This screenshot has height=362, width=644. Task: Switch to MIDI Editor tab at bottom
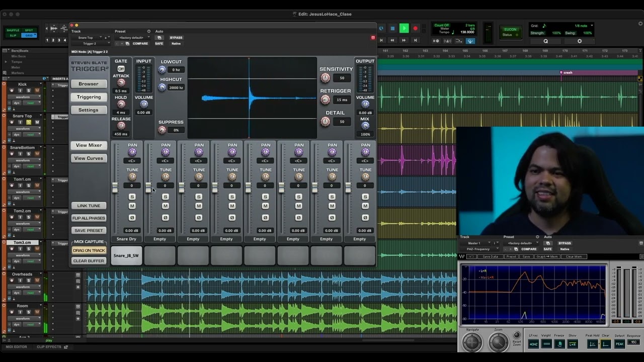(x=17, y=347)
